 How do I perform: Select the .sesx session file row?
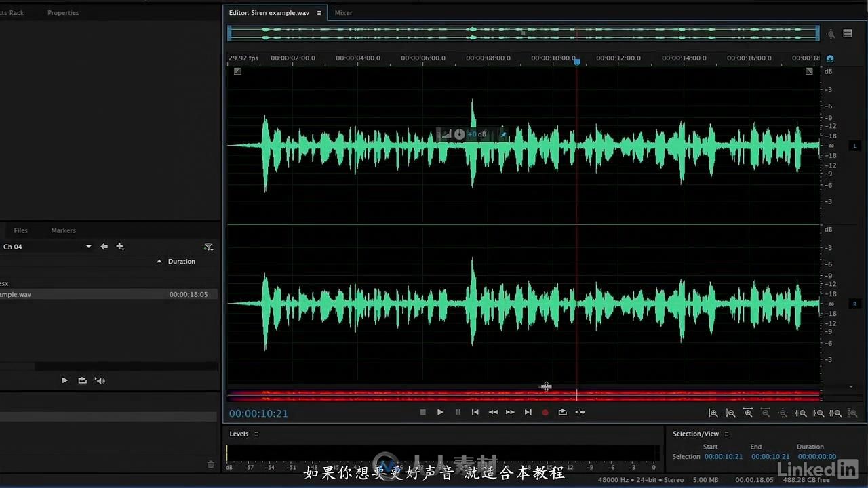pos(109,283)
